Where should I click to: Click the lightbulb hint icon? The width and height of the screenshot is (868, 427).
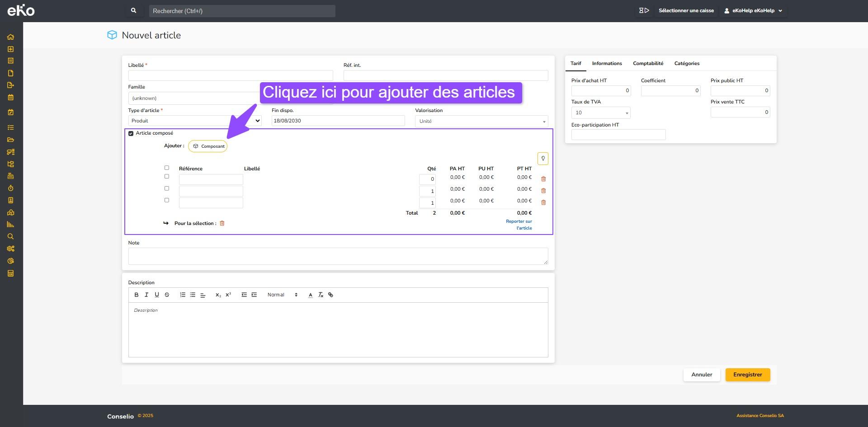click(542, 159)
